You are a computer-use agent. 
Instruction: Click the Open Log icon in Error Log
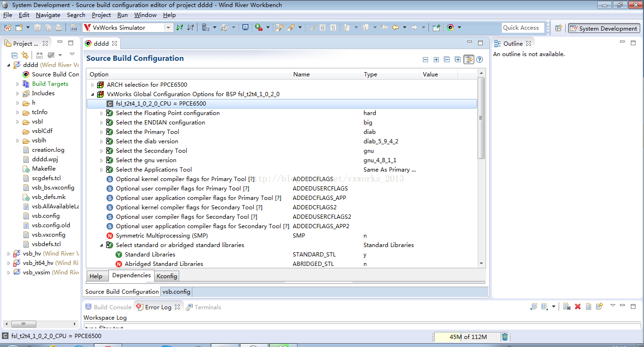point(588,306)
